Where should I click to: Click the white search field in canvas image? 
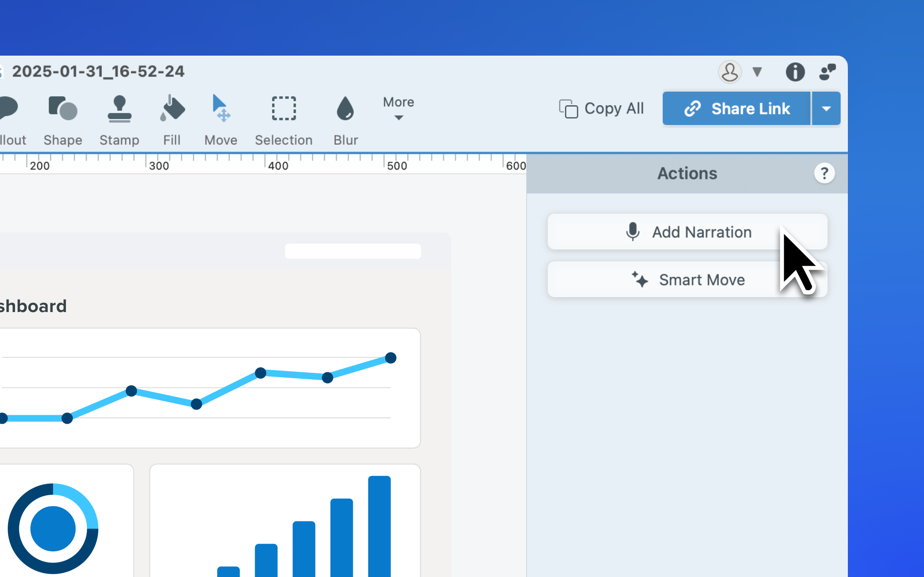353,251
